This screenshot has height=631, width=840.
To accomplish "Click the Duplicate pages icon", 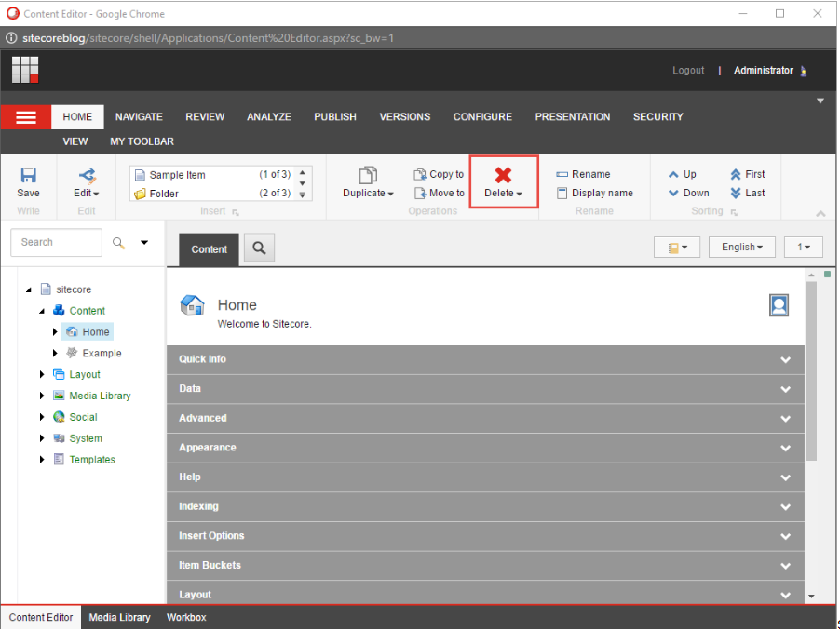I will (368, 175).
